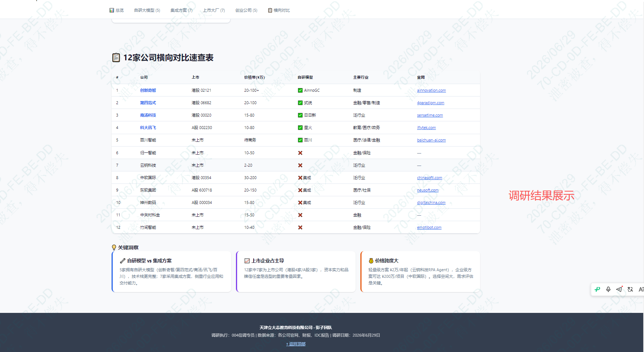Click the 医疗/法律/金融 industry cell
The image size is (644, 352).
click(366, 140)
